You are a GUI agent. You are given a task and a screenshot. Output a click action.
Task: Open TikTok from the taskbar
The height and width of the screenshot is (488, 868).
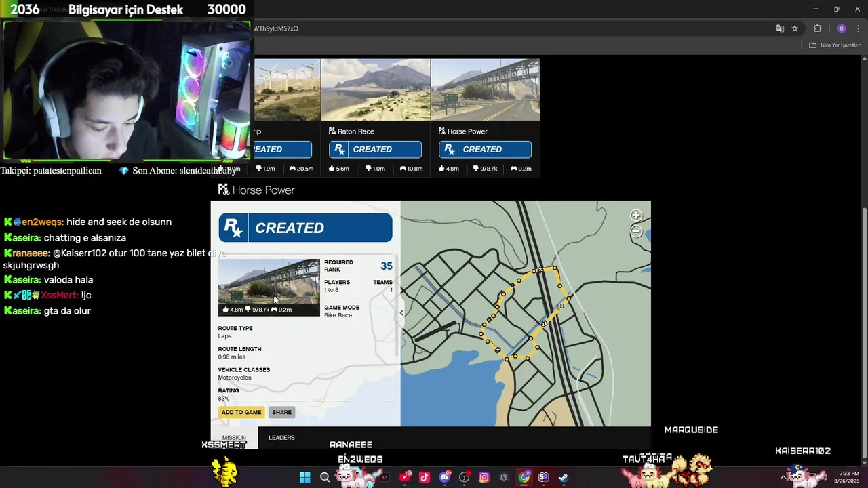pos(425,477)
